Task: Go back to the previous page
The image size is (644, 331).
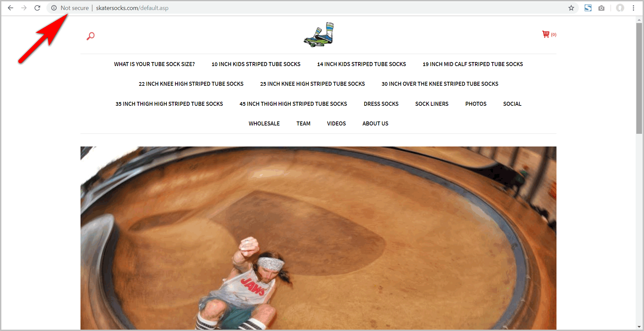Action: pyautogui.click(x=10, y=8)
